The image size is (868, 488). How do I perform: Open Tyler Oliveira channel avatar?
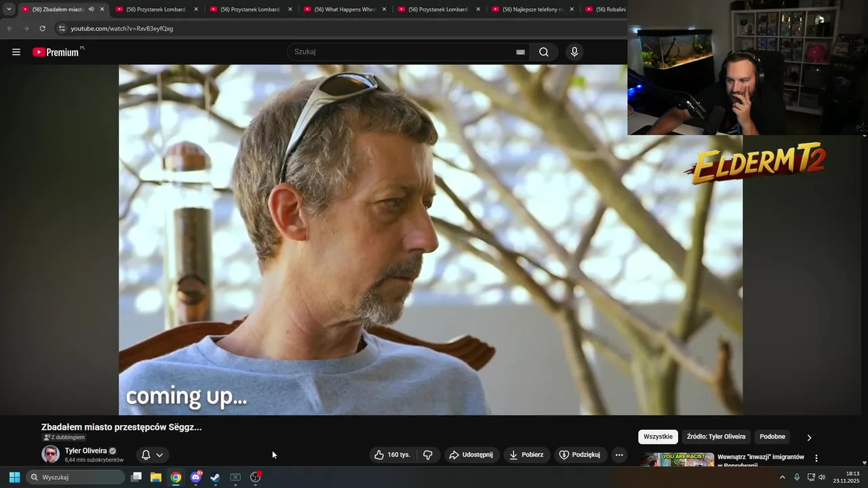pos(50,454)
